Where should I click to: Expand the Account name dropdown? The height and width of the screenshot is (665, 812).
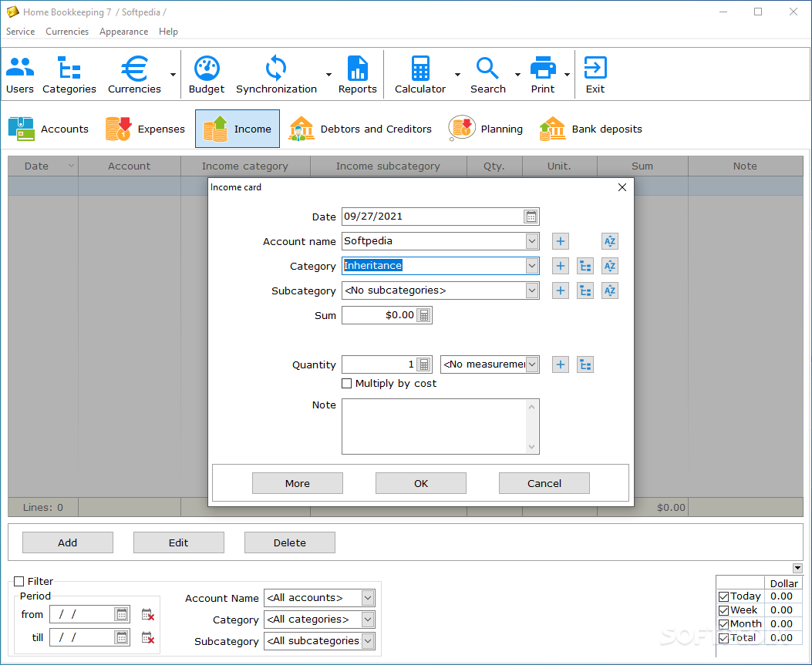[532, 241]
